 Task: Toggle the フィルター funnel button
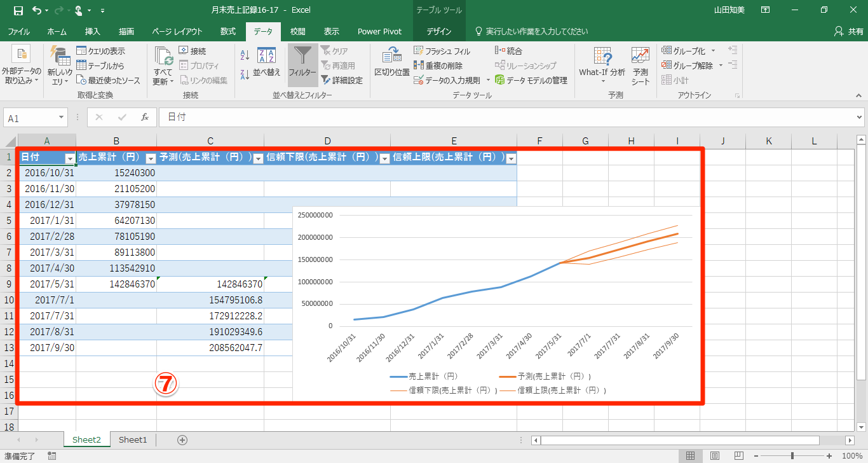pos(302,64)
